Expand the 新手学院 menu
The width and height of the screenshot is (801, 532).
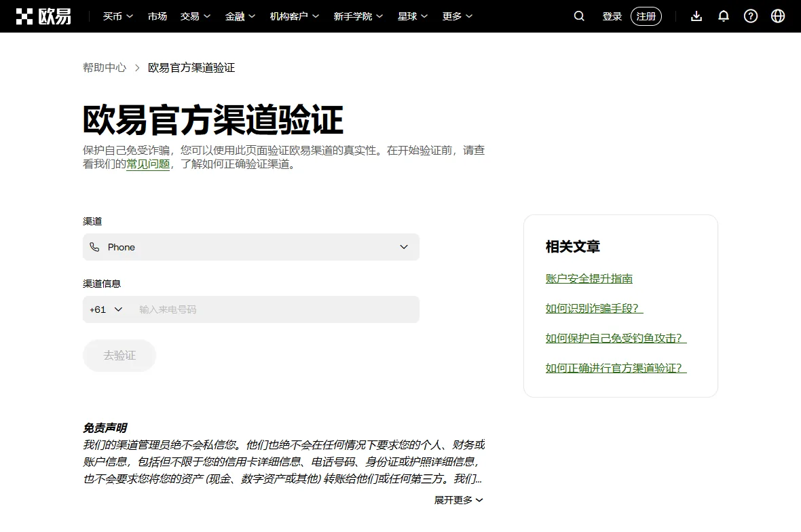pos(358,16)
